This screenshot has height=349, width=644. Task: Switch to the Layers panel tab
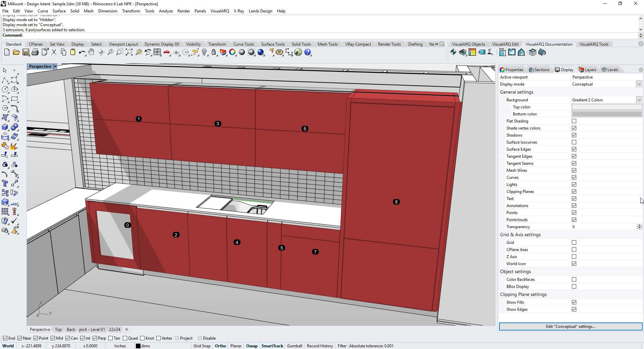click(587, 70)
